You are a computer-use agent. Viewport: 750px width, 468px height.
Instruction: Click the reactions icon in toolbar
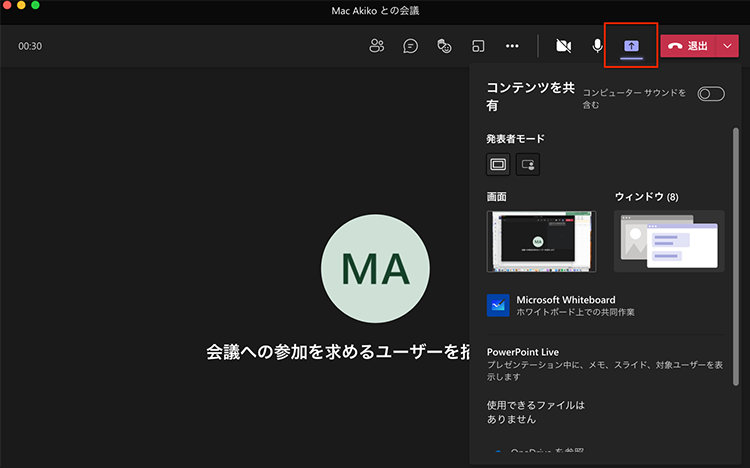point(444,46)
